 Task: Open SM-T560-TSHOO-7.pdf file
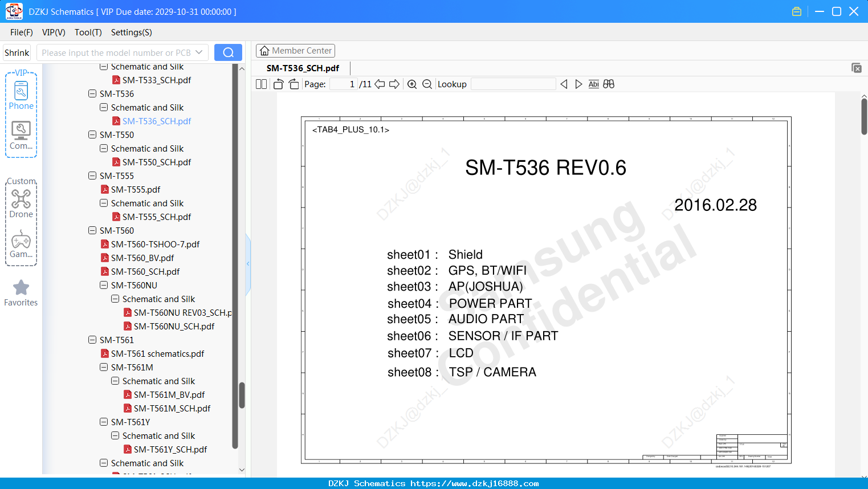point(150,244)
